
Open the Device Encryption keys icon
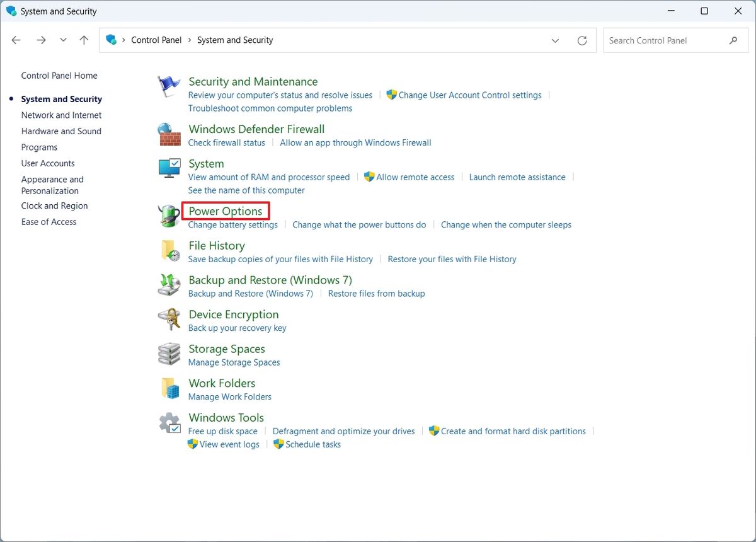169,320
